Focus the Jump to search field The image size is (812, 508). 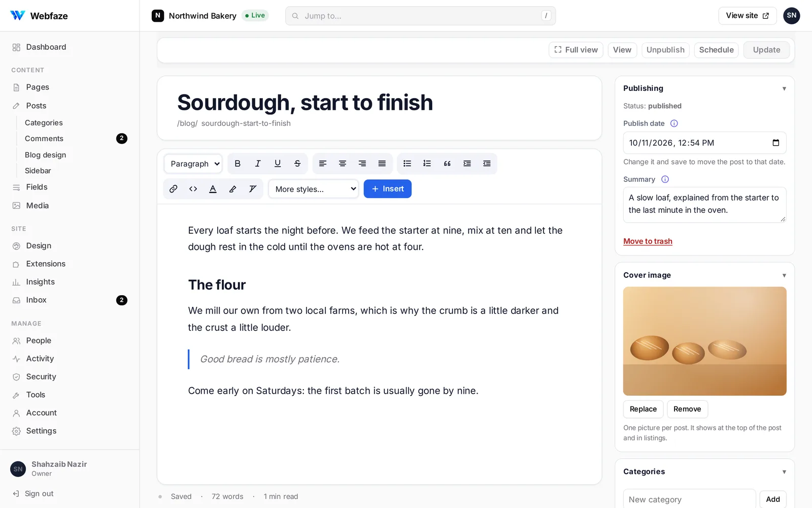(420, 16)
